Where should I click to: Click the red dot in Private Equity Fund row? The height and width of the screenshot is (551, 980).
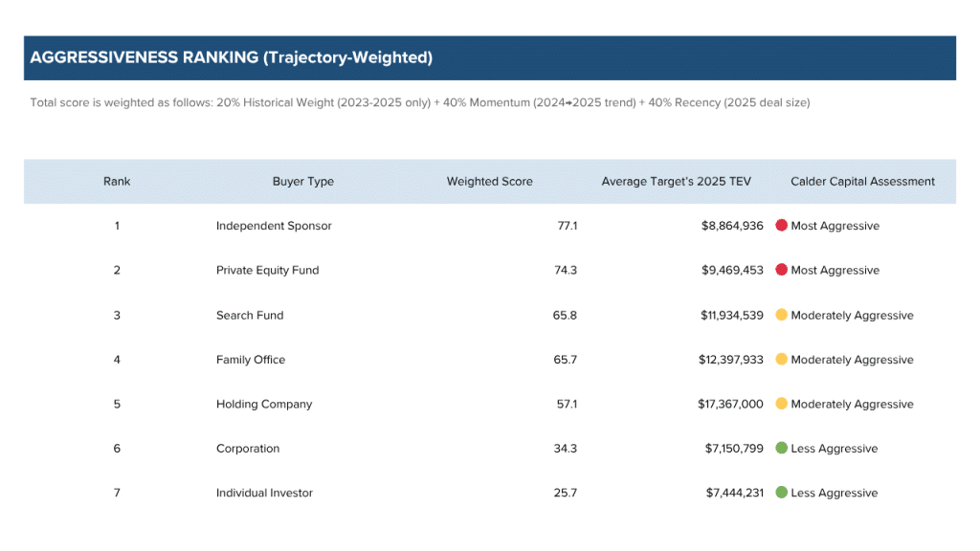tap(781, 271)
